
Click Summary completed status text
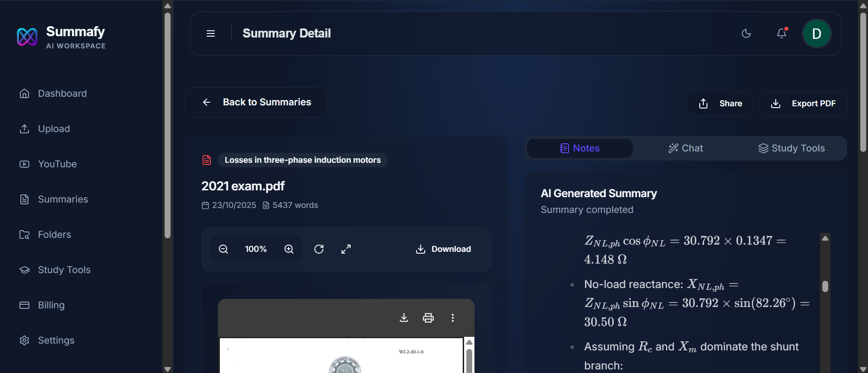click(x=587, y=210)
